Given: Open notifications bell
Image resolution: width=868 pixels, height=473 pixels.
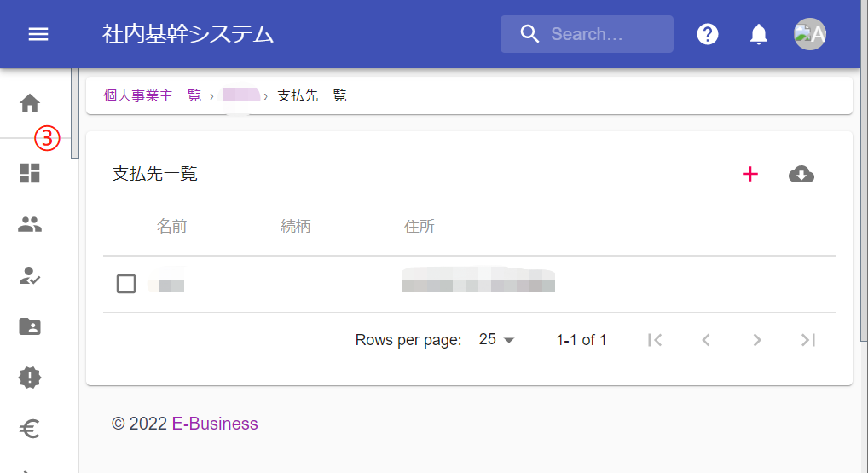Looking at the screenshot, I should [x=758, y=34].
